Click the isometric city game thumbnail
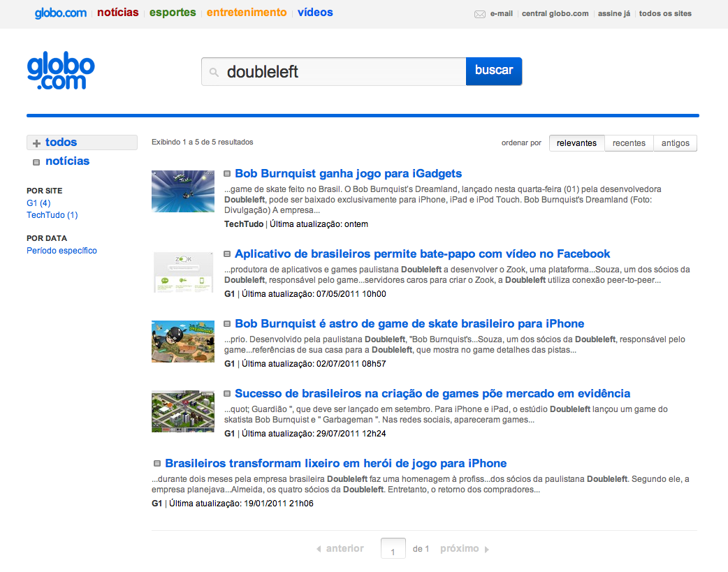728x572 pixels. (183, 411)
